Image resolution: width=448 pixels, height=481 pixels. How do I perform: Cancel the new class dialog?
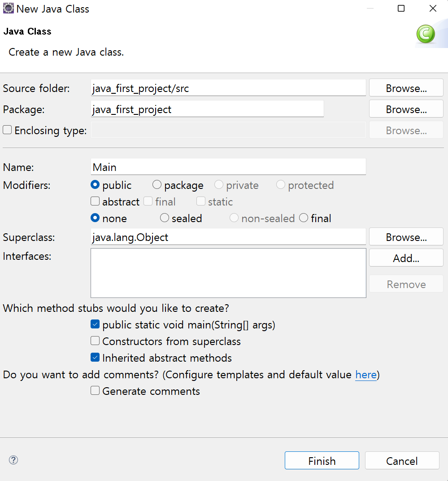(x=402, y=460)
